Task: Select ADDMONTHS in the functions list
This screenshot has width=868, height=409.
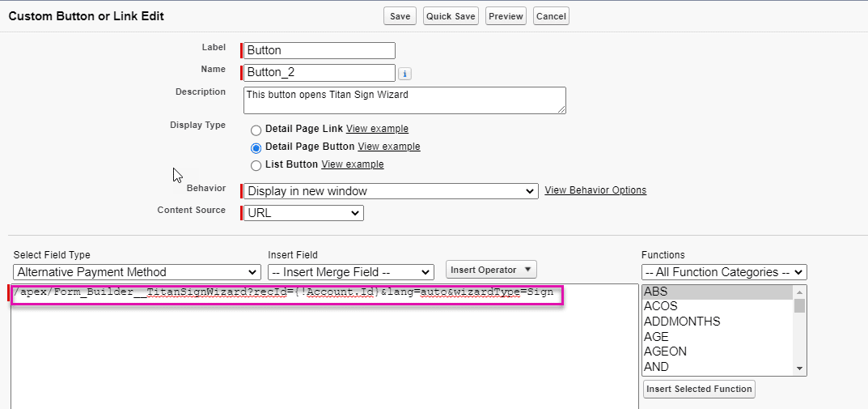Action: (681, 322)
